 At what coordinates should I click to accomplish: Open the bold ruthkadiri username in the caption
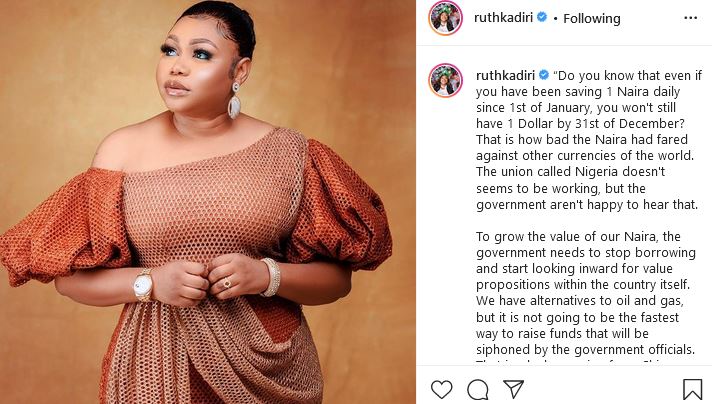(x=505, y=75)
